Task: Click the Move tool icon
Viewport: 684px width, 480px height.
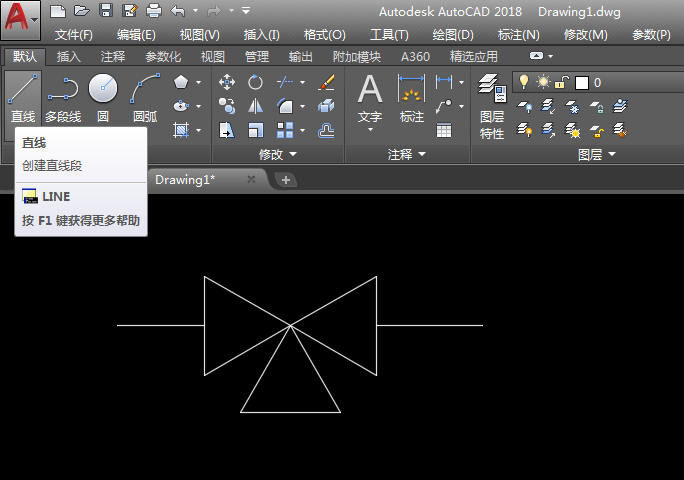Action: 227,83
